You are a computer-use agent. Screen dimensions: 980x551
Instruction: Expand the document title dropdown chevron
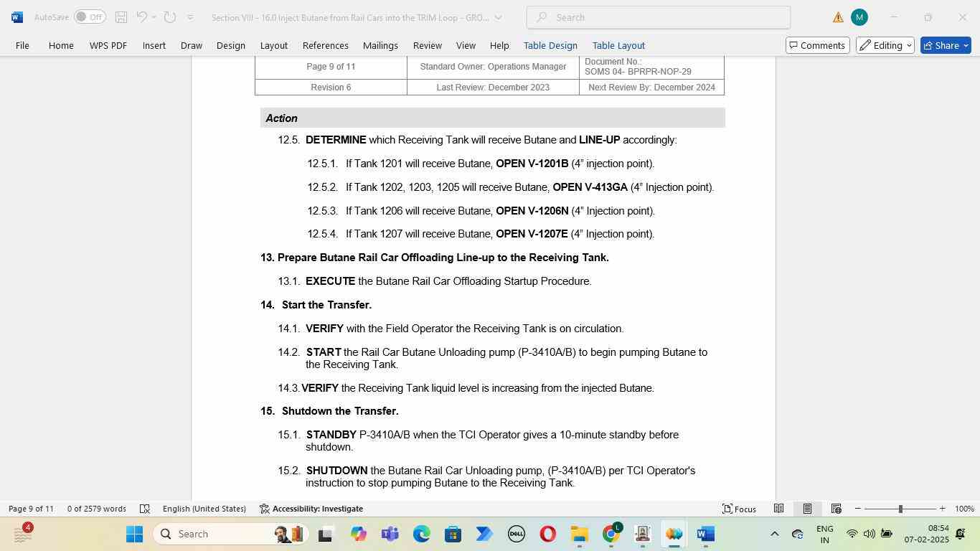(x=499, y=17)
